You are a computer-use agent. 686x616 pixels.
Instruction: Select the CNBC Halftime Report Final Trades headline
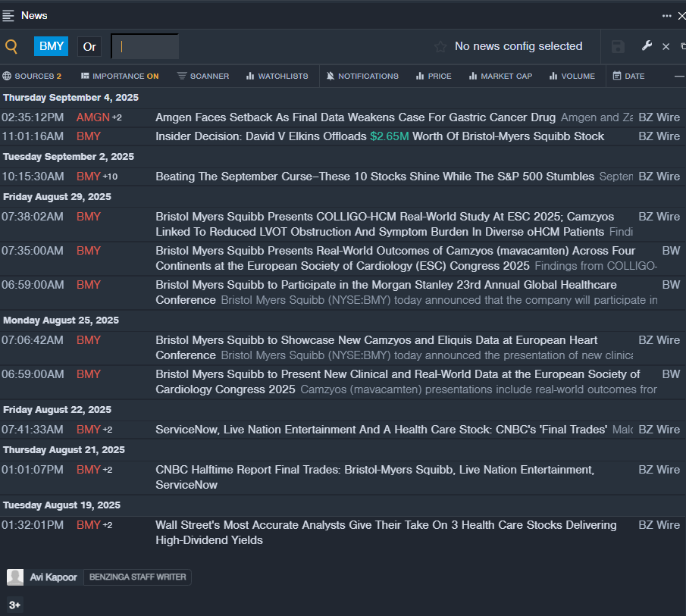(x=375, y=477)
